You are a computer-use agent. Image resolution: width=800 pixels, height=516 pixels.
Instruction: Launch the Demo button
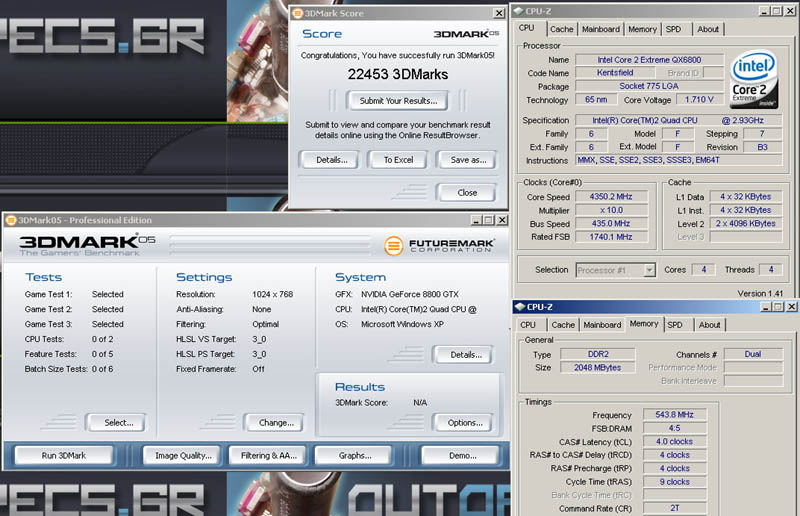pos(462,455)
